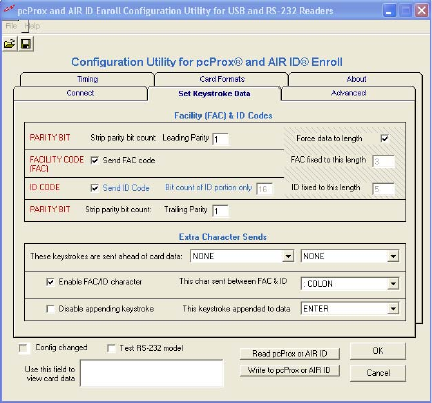This screenshot has height=403, width=432.
Task: Switch to the Card Formats tab
Action: click(x=222, y=79)
